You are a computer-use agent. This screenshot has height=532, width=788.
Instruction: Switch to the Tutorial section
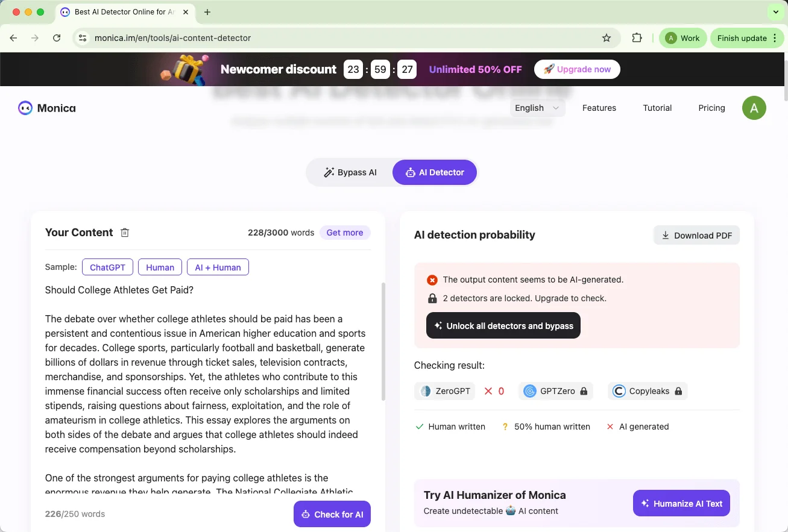[x=657, y=107]
